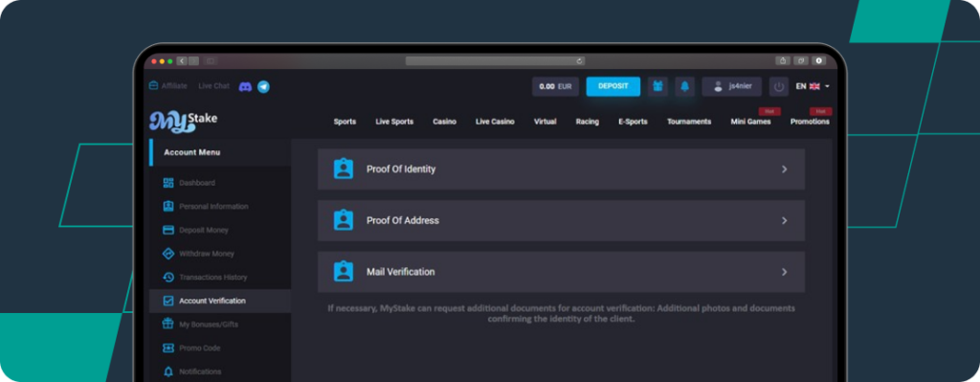Open the js4nier user account menu
Image resolution: width=980 pixels, height=382 pixels.
pos(732,86)
